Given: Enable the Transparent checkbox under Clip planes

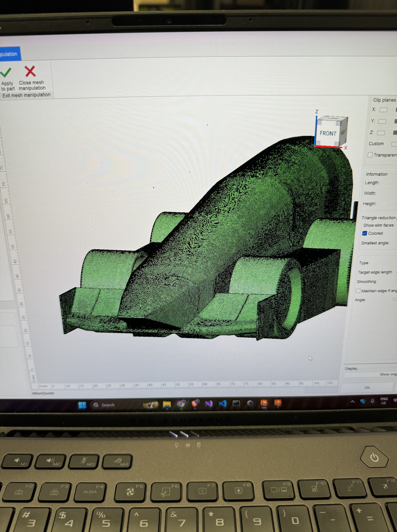Looking at the screenshot, I should click(x=370, y=155).
